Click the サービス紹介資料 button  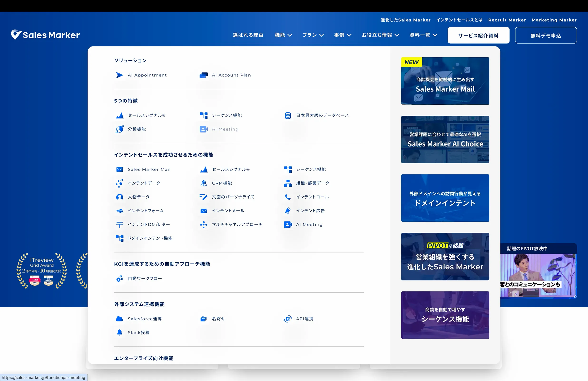(478, 35)
